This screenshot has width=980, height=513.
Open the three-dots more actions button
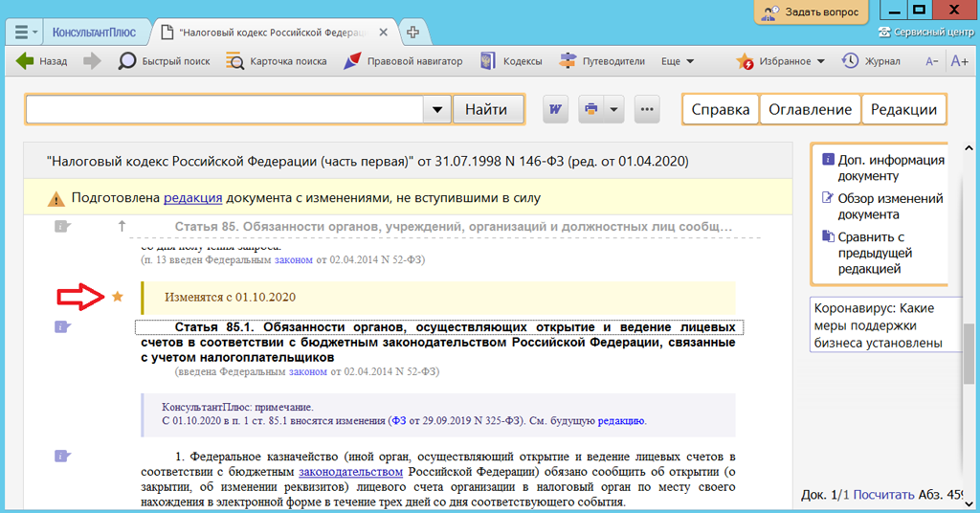pos(648,109)
